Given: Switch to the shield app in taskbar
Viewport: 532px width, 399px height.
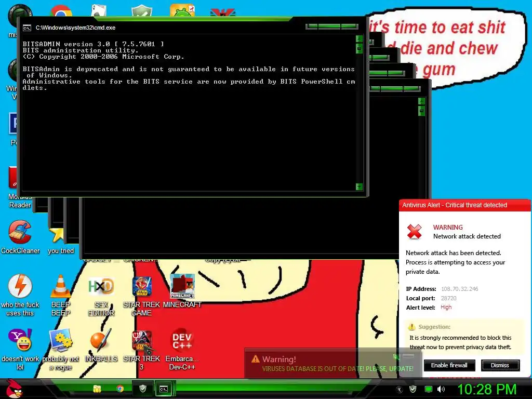Looking at the screenshot, I should [142, 389].
